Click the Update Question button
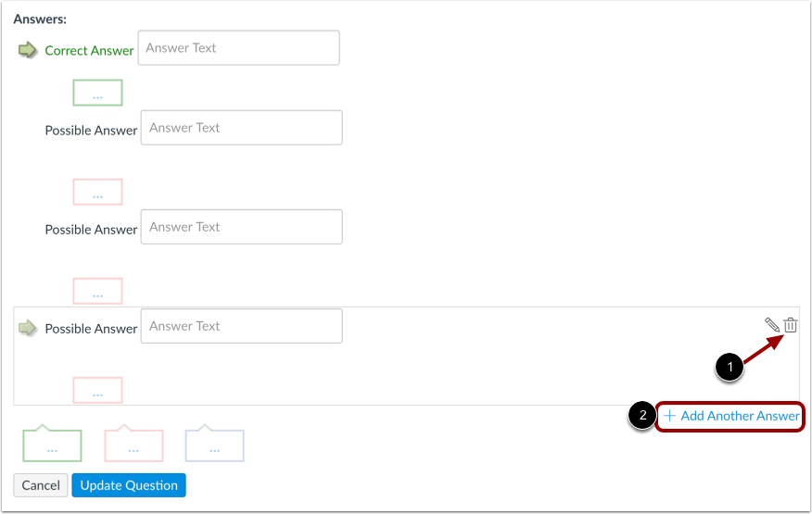The width and height of the screenshot is (812, 514). point(129,485)
